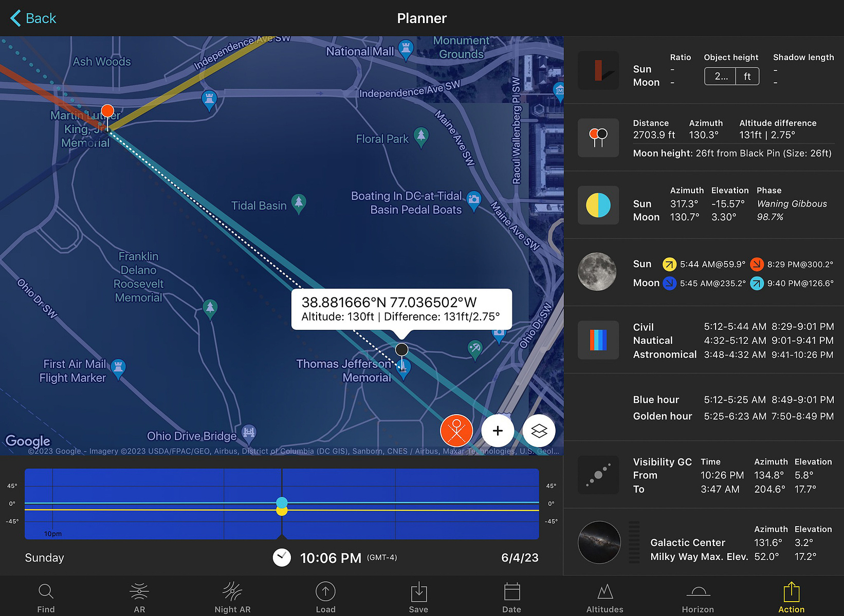Tap the plus add button on map
Screen dimensions: 844x616
click(498, 431)
